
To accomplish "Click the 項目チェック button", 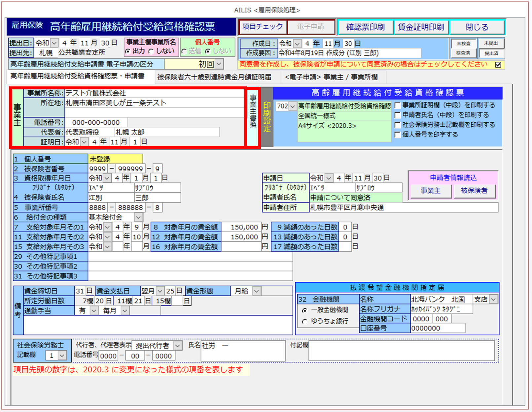I will point(263,27).
